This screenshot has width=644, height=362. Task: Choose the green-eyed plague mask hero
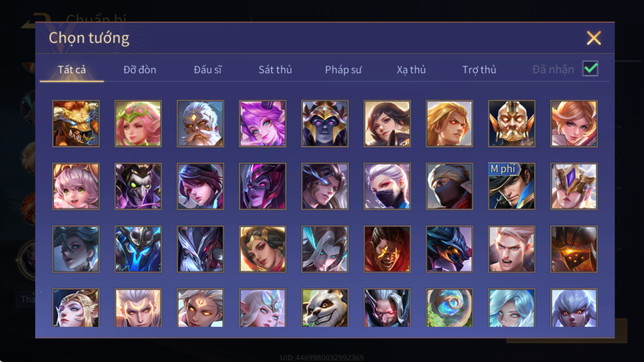pyautogui.click(x=138, y=186)
